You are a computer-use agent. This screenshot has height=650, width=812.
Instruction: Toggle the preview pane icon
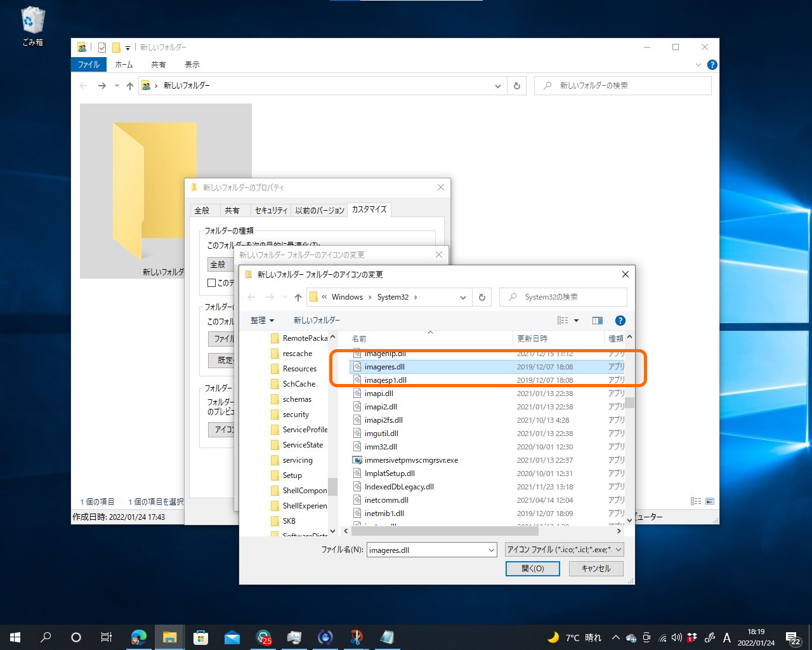pyautogui.click(x=597, y=320)
